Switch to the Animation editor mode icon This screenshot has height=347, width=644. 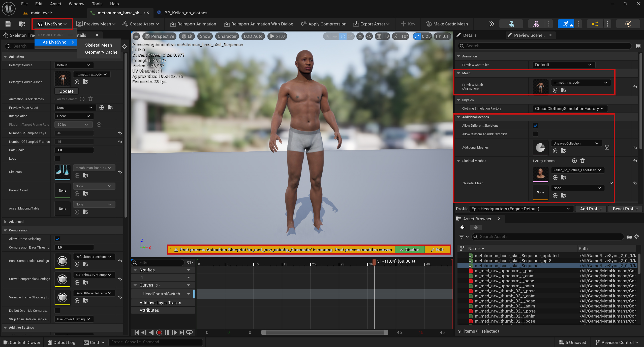566,24
